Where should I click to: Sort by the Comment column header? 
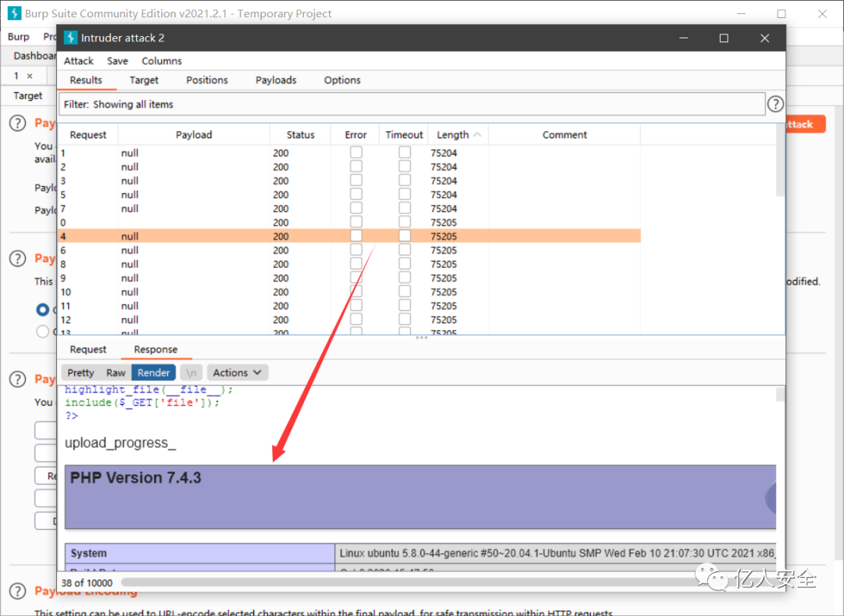(565, 134)
